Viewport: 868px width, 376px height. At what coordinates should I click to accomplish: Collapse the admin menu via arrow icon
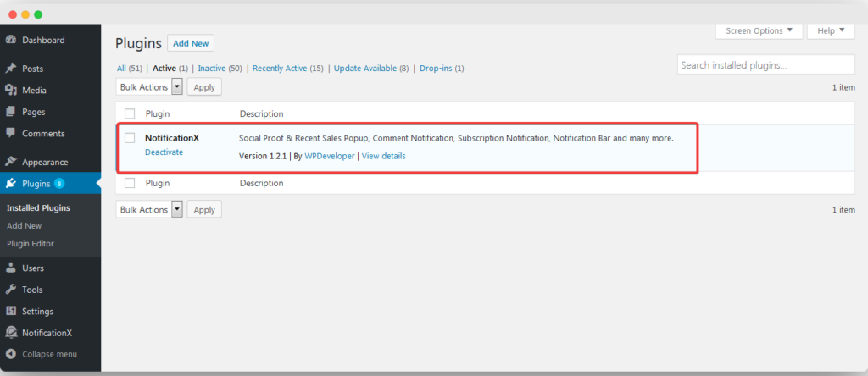pos(11,354)
